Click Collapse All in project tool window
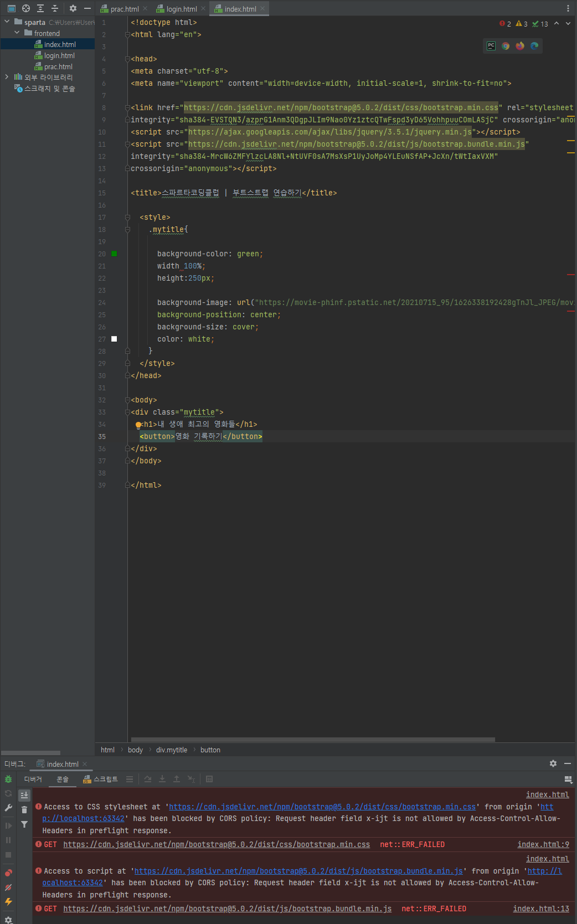 55,8
